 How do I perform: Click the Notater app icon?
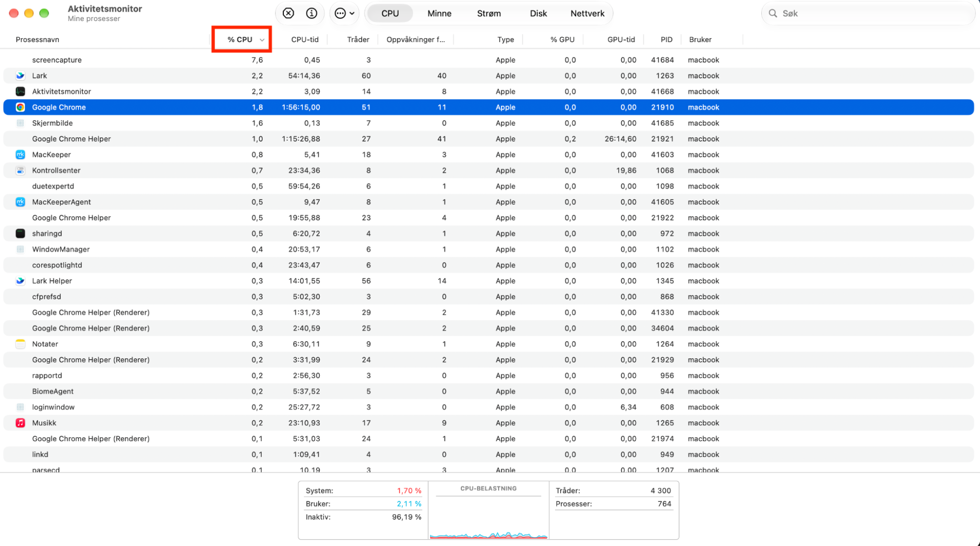tap(20, 344)
